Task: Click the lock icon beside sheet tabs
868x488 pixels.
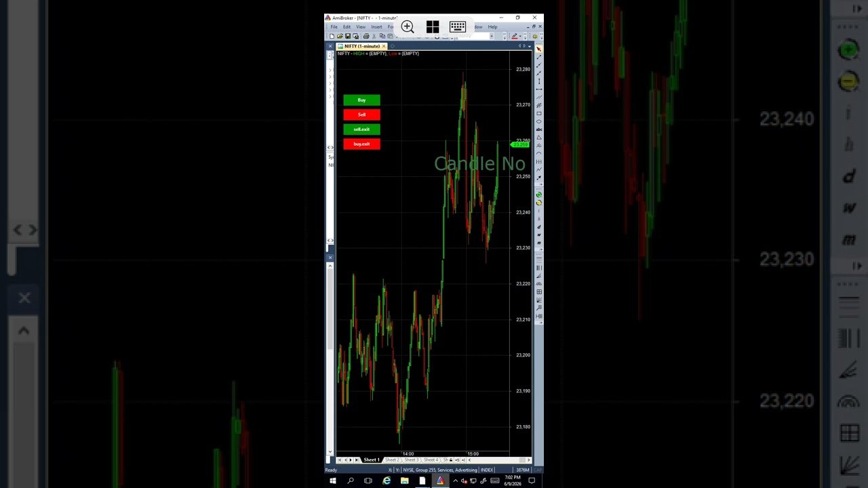Action: (x=451, y=460)
